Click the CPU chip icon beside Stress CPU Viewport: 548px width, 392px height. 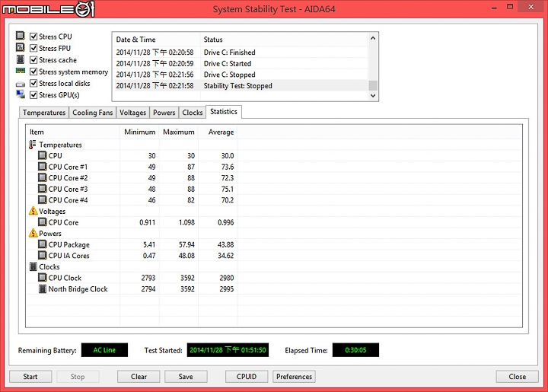(21, 36)
